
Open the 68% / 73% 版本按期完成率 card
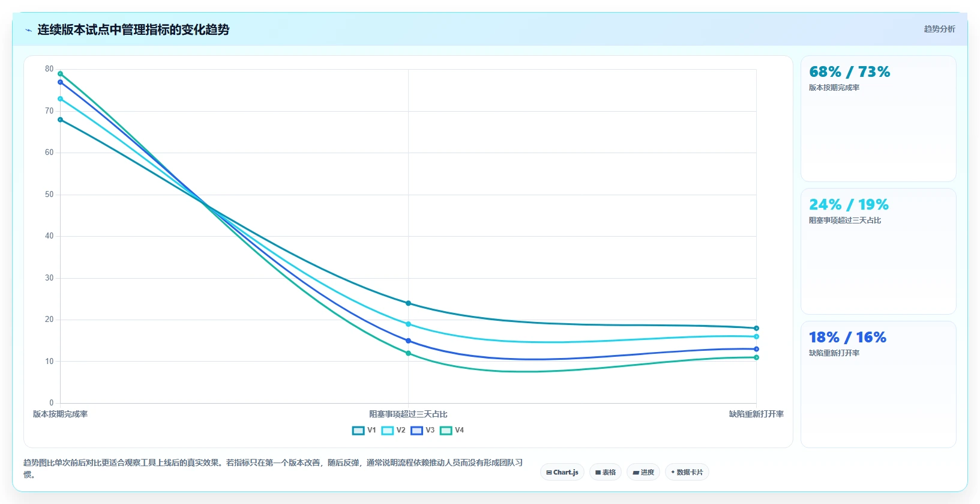(878, 118)
